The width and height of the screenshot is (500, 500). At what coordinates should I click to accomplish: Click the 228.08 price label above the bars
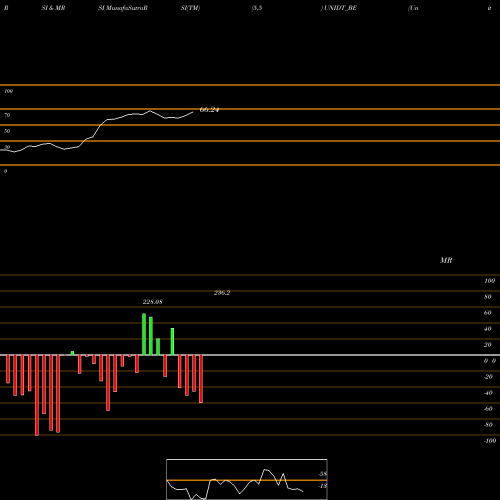point(152,302)
